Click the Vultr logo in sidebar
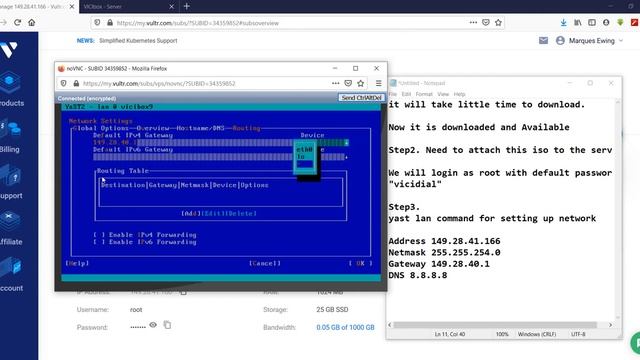This screenshot has width=640, height=360. pyautogui.click(x=9, y=50)
